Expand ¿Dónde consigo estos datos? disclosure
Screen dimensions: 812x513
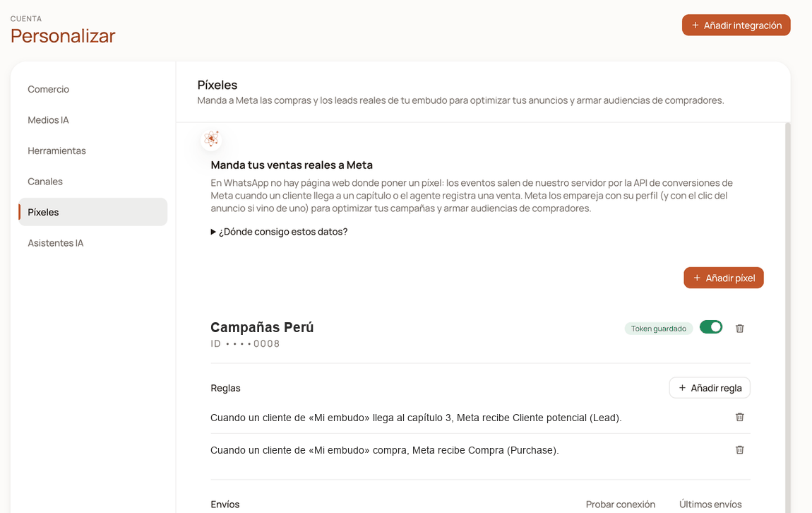279,232
